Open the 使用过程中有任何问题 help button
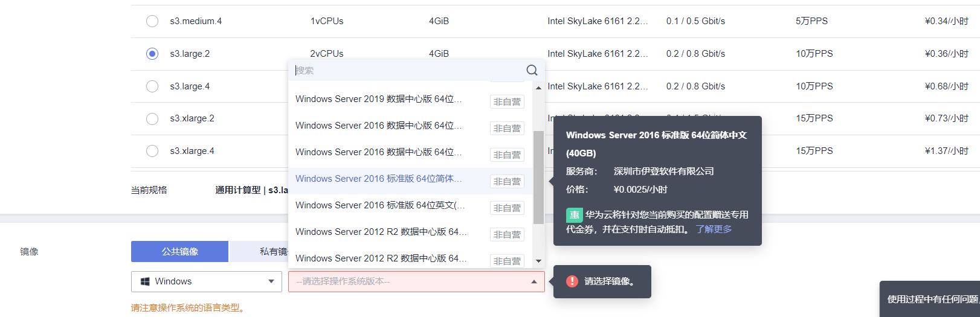Screen dimensions: 980x317 click(x=930, y=299)
